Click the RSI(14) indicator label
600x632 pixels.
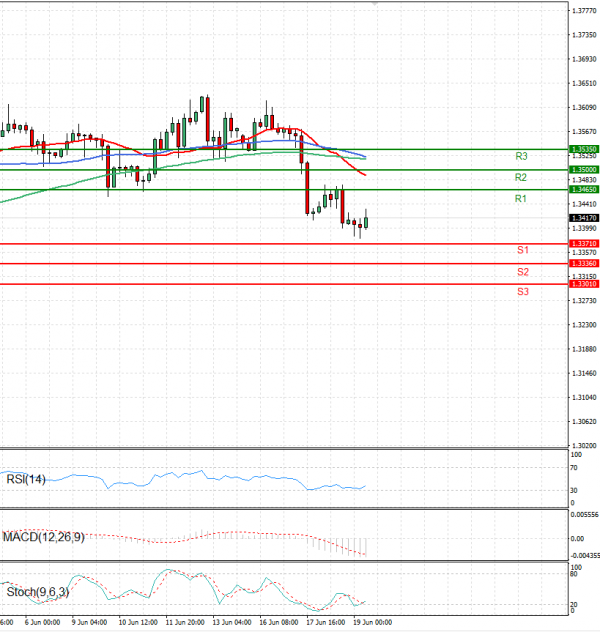[28, 480]
